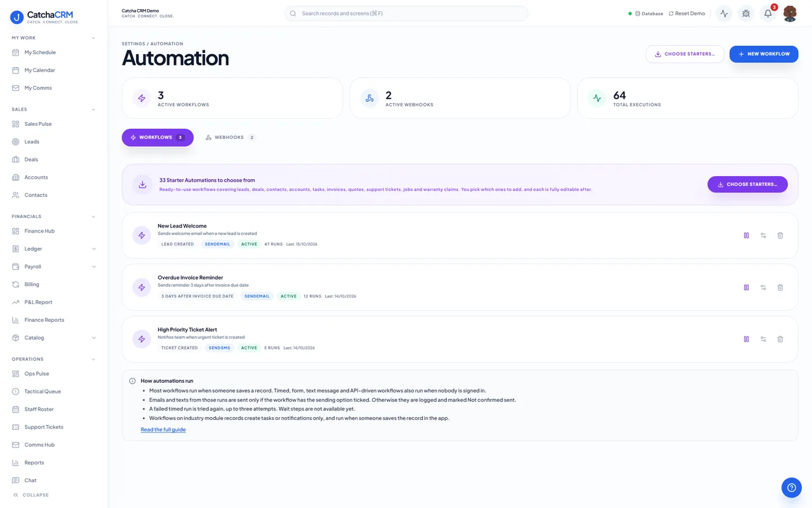Open Staff Roster in the sidebar
The height and width of the screenshot is (508, 812).
pos(54,409)
